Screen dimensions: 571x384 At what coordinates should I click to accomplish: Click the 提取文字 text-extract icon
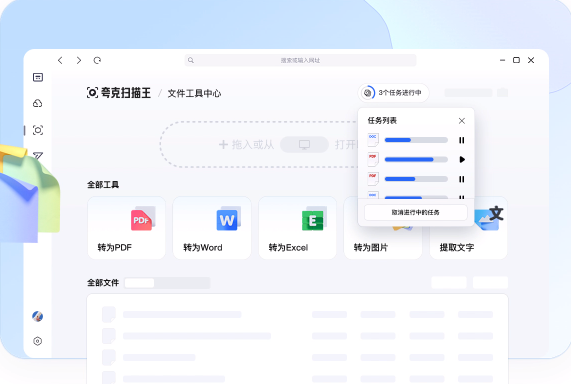coord(489,218)
